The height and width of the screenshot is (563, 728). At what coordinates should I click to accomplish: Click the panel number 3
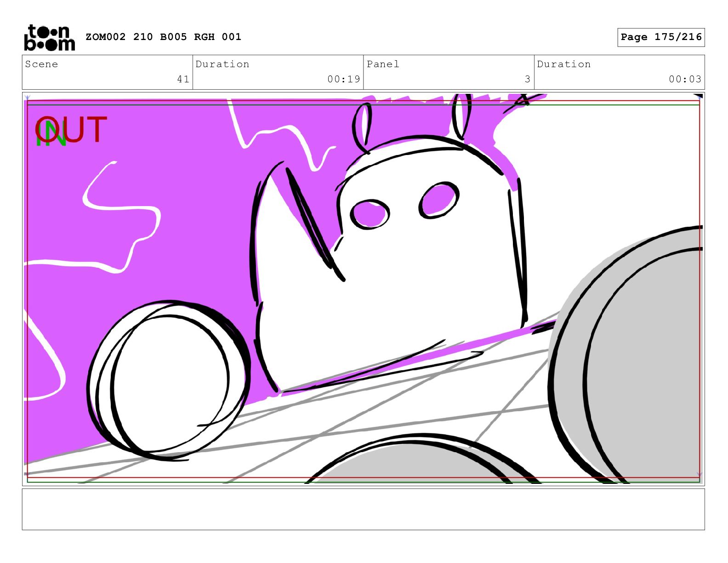click(x=527, y=79)
